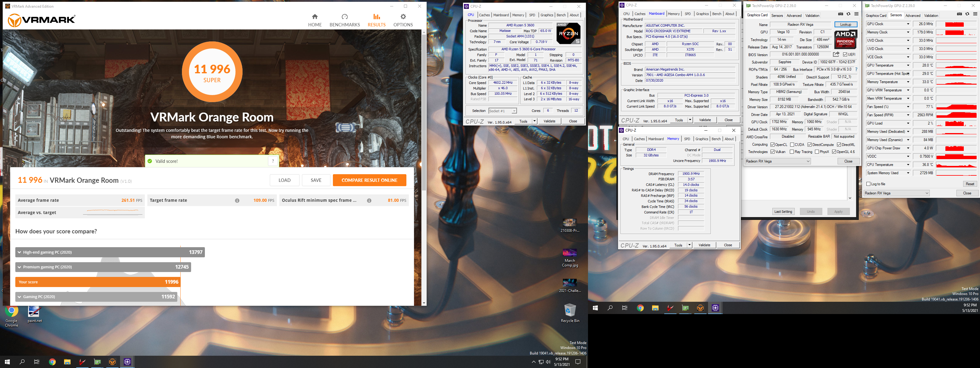The image size is (980, 368).
Task: Open Sensors tab in GPU-Z Graphics Card window
Action: click(x=777, y=16)
